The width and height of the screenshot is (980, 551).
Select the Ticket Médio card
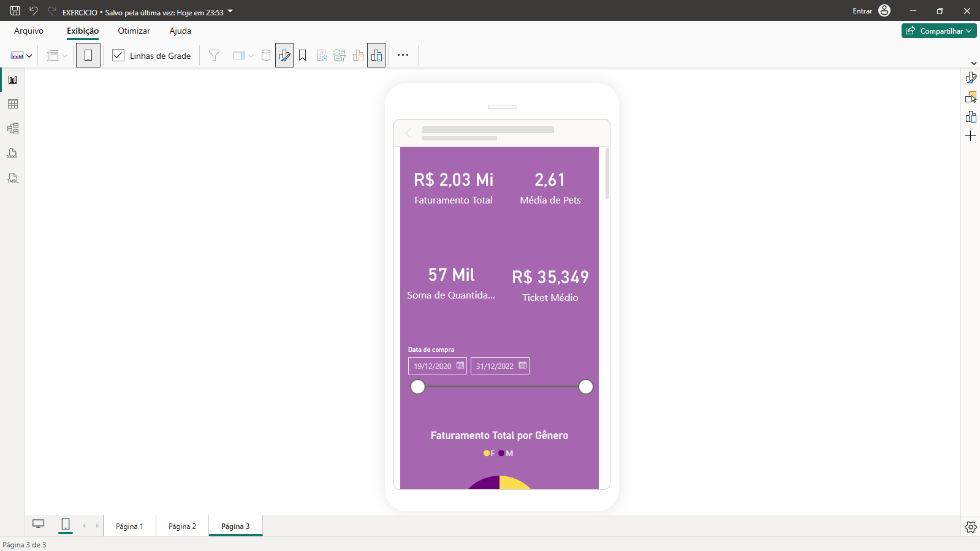[550, 286]
